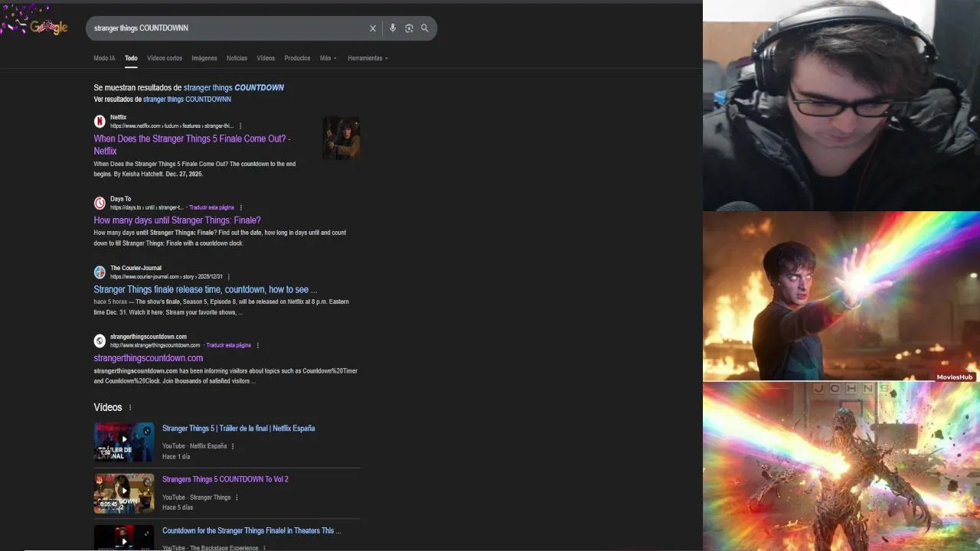980x551 pixels.
Task: Select the Todo tab
Action: (x=131, y=58)
